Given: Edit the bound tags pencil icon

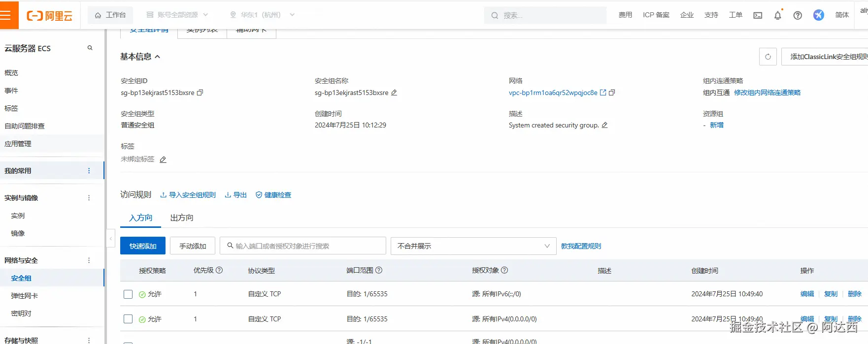Looking at the screenshot, I should point(163,159).
